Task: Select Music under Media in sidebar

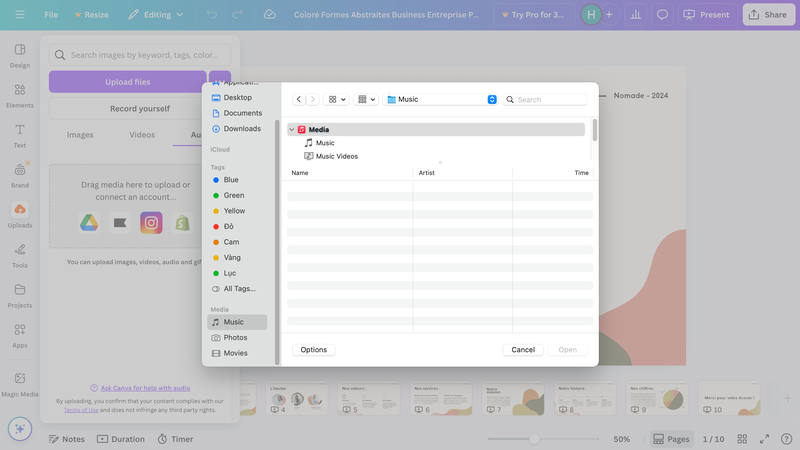Action: pyautogui.click(x=237, y=322)
